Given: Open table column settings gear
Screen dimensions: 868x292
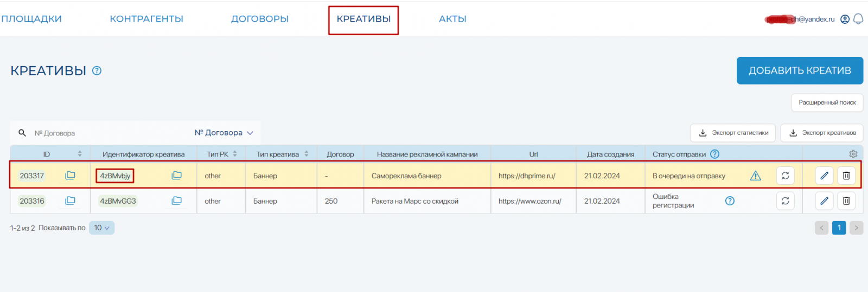Looking at the screenshot, I should (853, 154).
